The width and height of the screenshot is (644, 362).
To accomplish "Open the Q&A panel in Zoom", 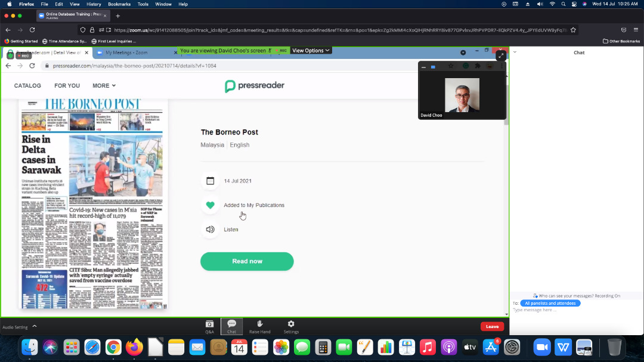I will click(x=209, y=327).
